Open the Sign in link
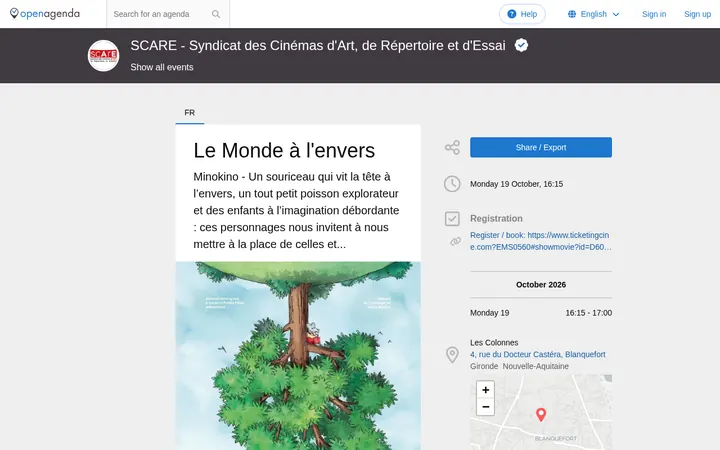 654,14
